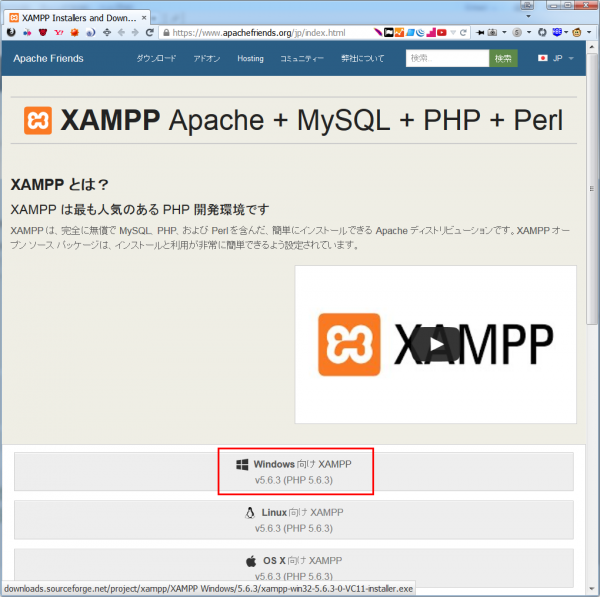The width and height of the screenshot is (600, 597).
Task: Open URL history dropdown triangle in address bar
Action: point(453,33)
